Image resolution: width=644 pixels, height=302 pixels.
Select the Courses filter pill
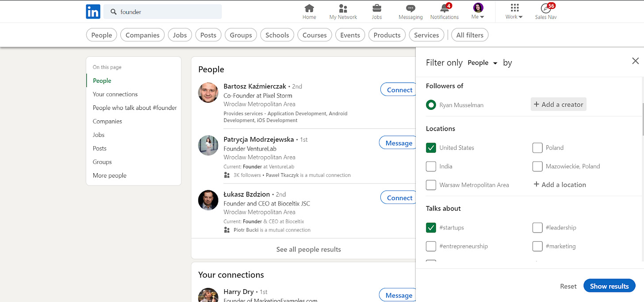[x=314, y=35]
